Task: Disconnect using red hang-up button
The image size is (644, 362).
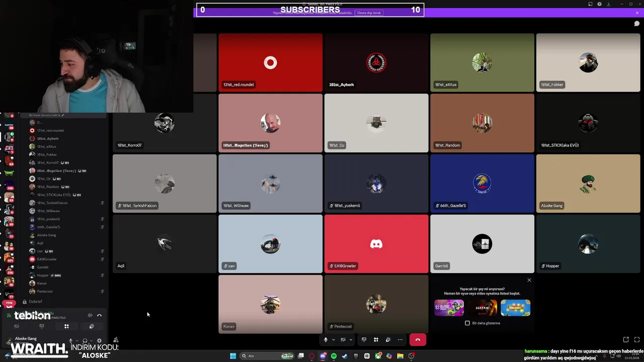Action: (418, 340)
